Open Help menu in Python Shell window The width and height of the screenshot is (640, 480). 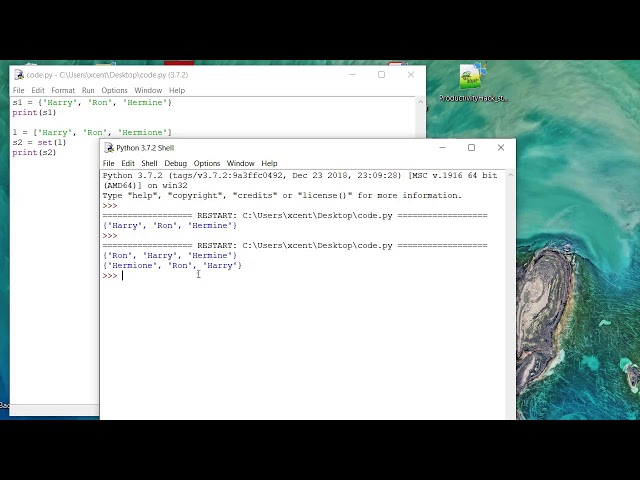(x=269, y=163)
